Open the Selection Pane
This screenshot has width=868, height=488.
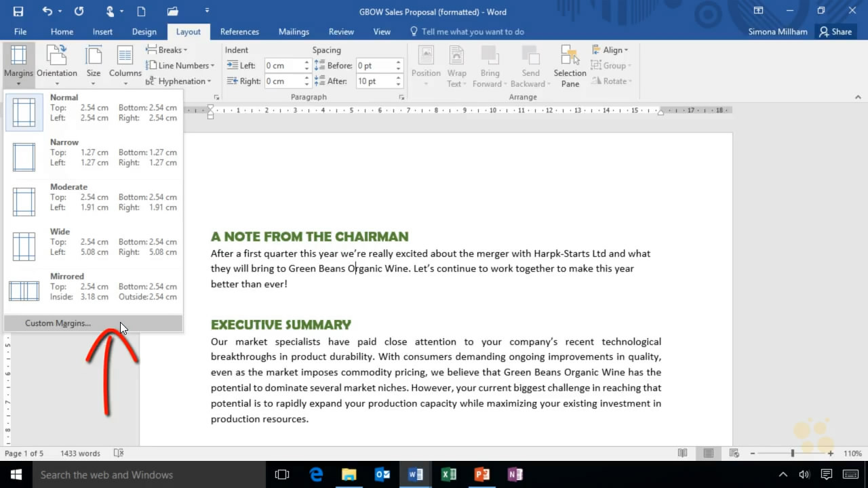[570, 66]
